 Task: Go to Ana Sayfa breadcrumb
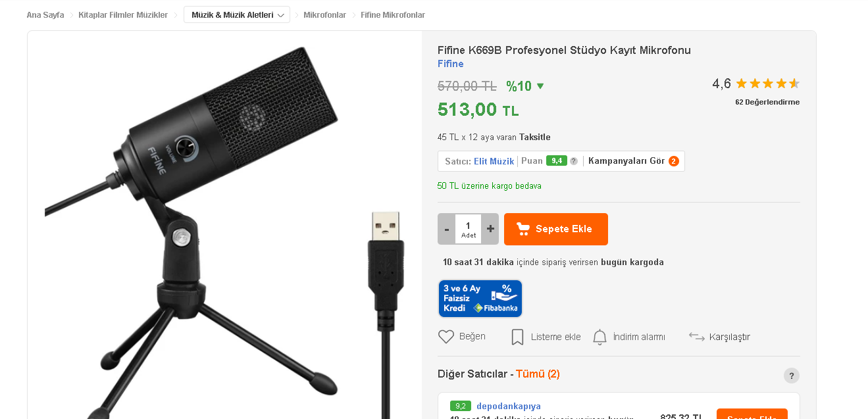pos(45,14)
